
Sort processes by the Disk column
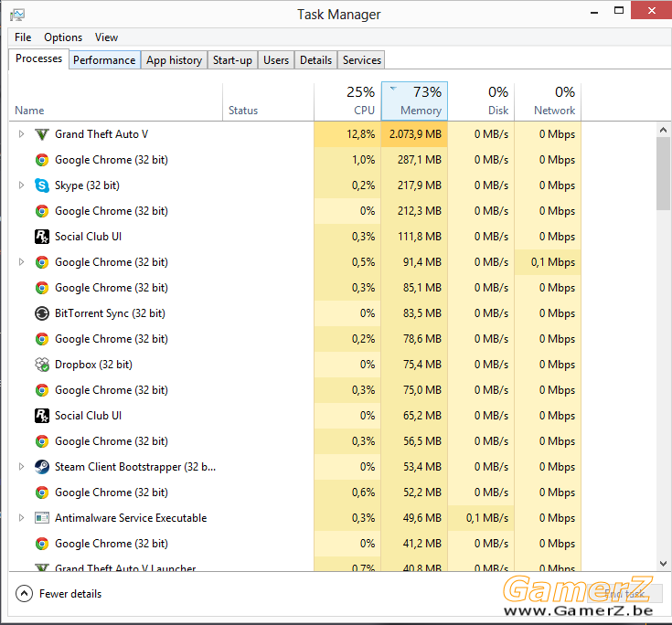click(x=481, y=101)
